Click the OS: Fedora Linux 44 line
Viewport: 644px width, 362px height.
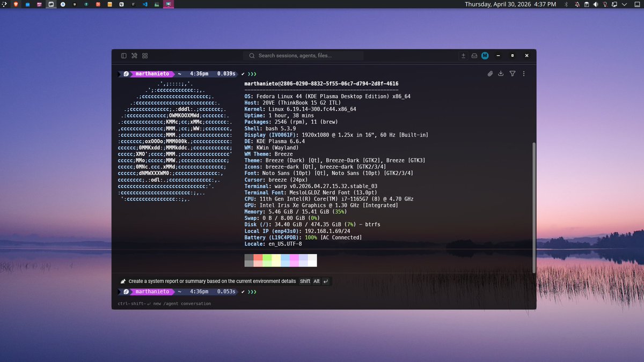point(327,97)
